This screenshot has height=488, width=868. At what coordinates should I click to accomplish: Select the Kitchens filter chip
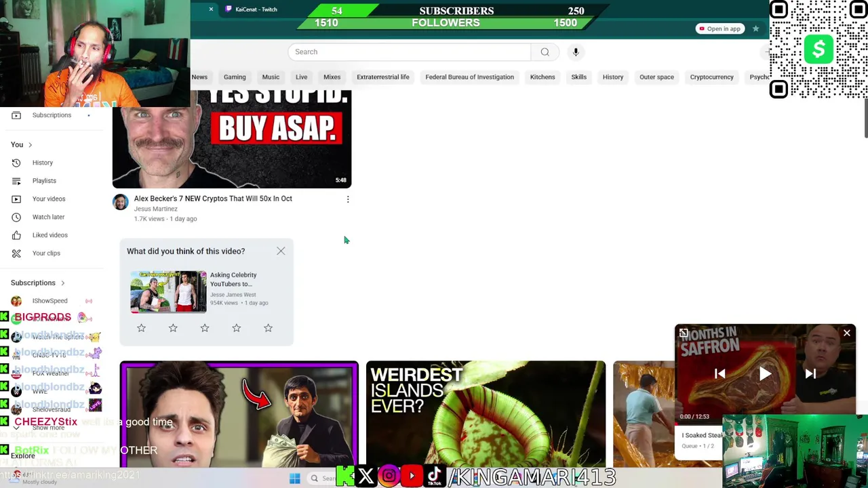coord(542,77)
